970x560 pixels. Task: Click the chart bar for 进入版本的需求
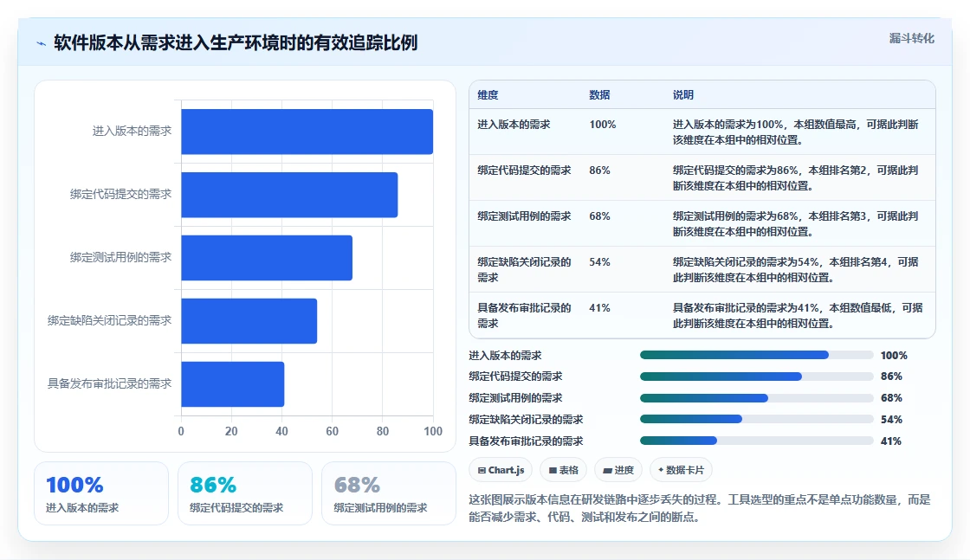point(307,132)
